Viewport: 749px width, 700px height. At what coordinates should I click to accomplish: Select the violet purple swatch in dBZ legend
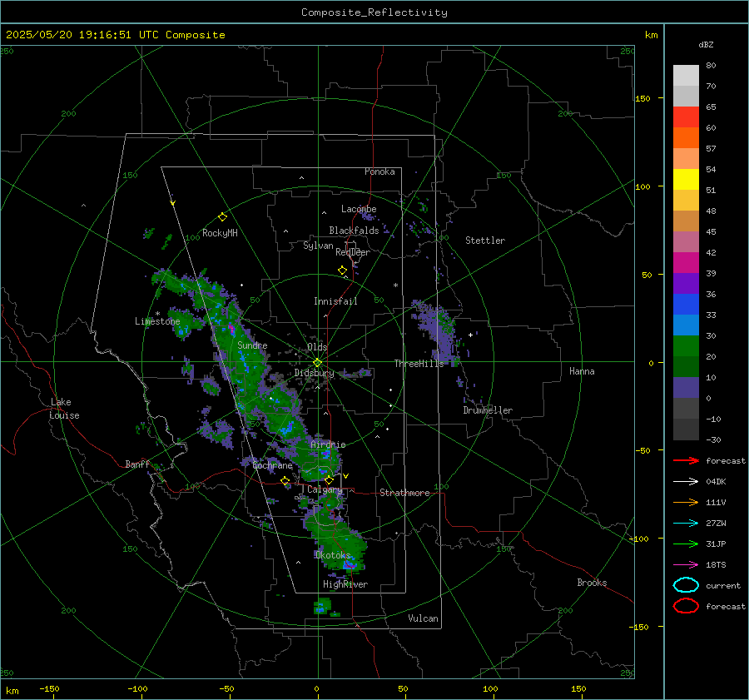point(686,283)
